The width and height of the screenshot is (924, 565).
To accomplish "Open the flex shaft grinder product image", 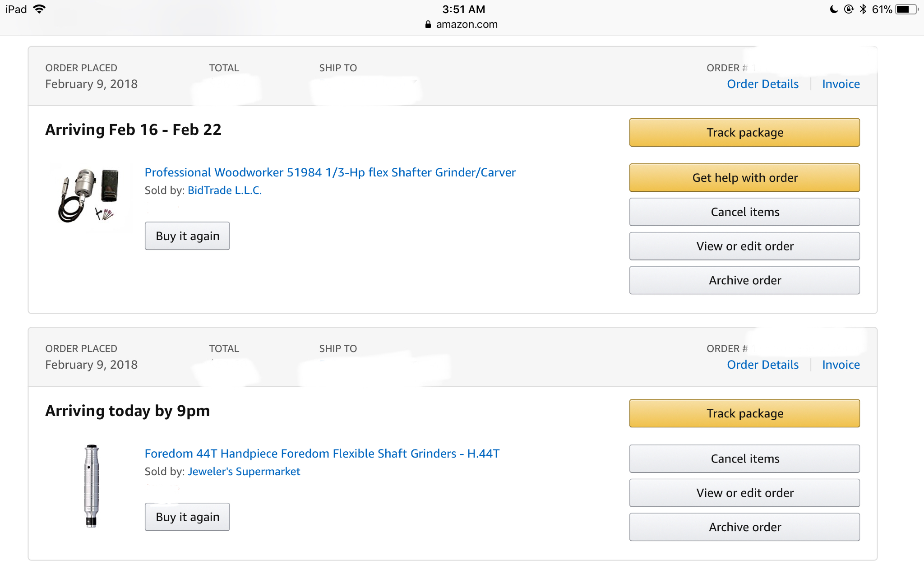I will pos(89,196).
